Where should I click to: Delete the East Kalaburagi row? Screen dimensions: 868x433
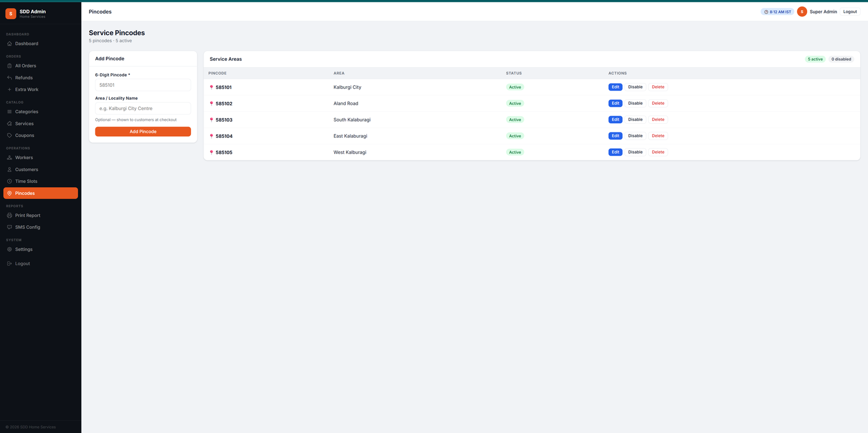pyautogui.click(x=658, y=136)
